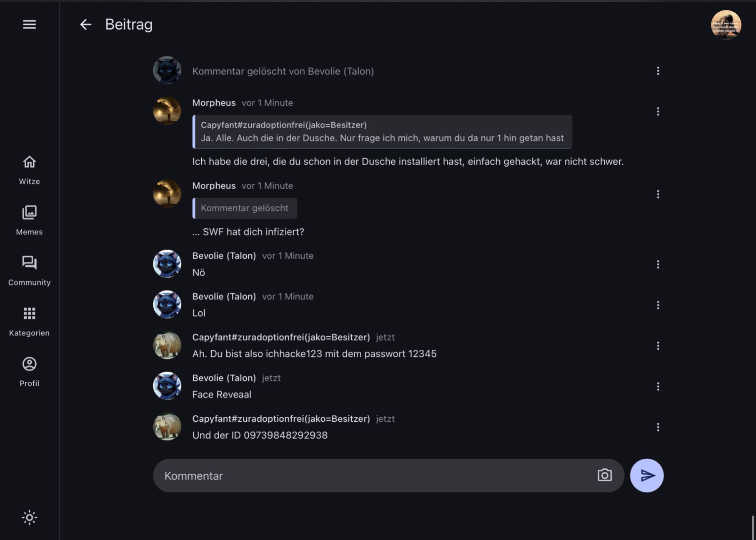The image size is (756, 540).
Task: Go back using the arrow icon
Action: (85, 25)
